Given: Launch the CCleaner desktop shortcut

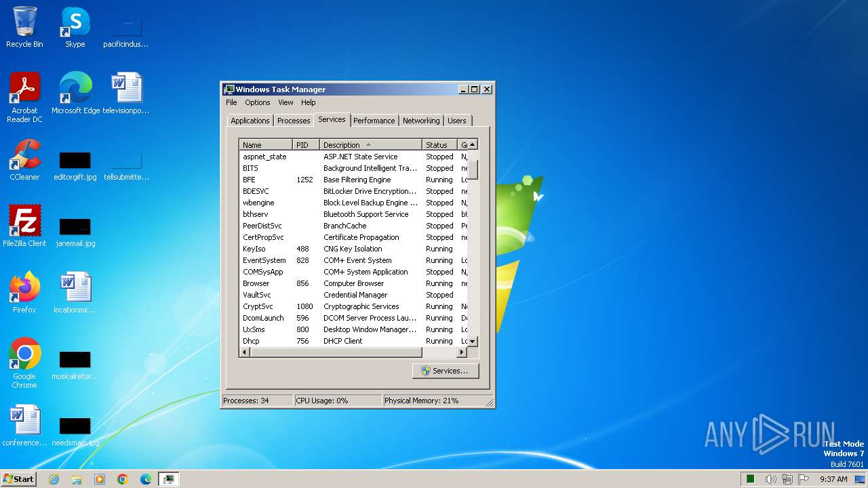Looking at the screenshot, I should tap(24, 160).
